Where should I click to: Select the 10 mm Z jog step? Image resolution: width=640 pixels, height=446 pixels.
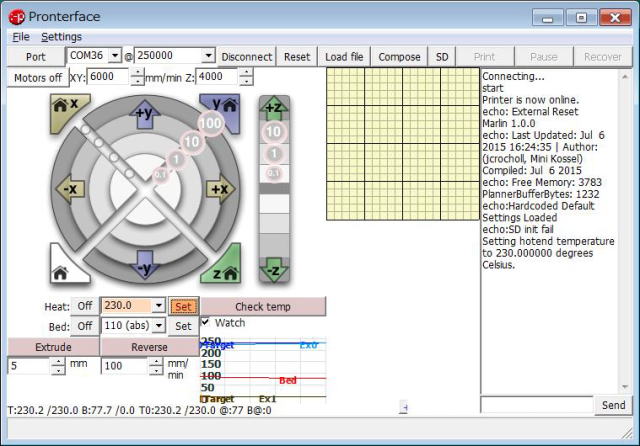coord(273,131)
